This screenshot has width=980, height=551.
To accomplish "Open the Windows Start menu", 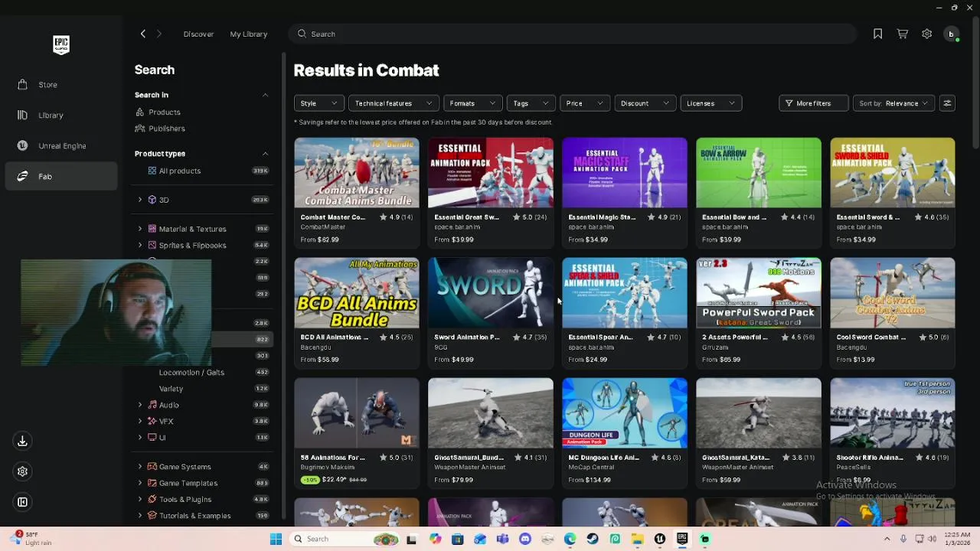I will click(x=276, y=539).
